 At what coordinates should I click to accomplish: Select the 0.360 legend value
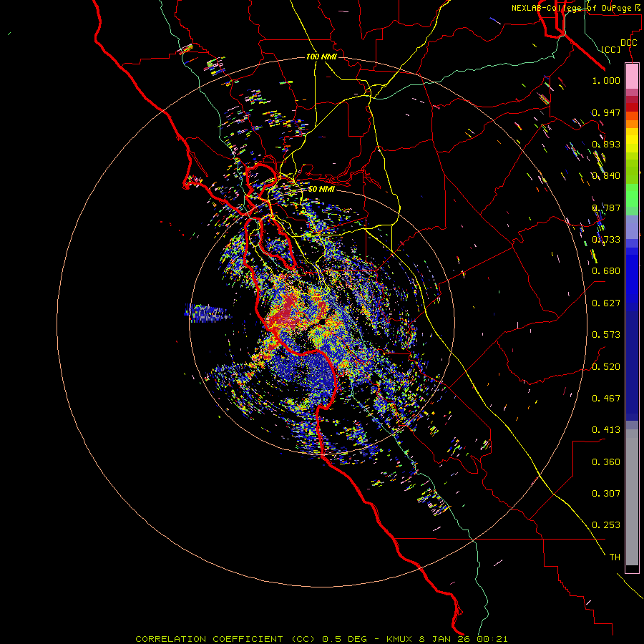pyautogui.click(x=606, y=462)
